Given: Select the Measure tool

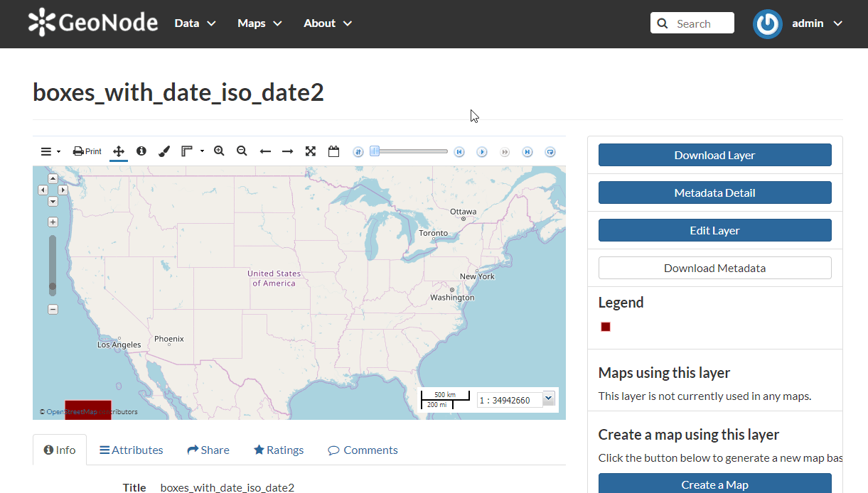Looking at the screenshot, I should (187, 151).
